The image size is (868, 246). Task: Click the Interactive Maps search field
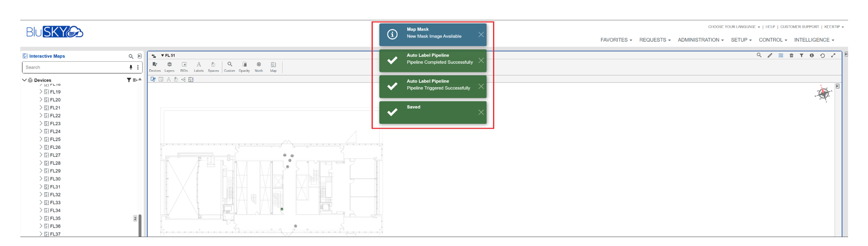point(75,67)
